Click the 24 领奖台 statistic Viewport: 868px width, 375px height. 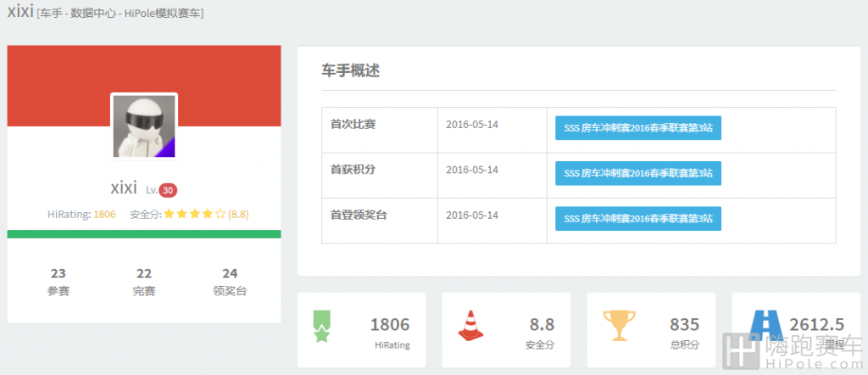[x=230, y=282]
